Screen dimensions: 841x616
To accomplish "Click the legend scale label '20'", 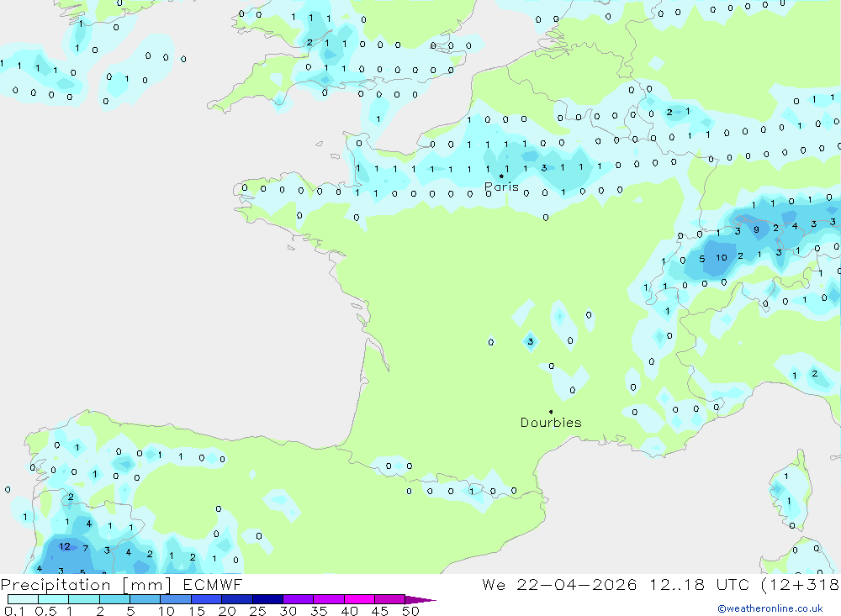I will pyautogui.click(x=227, y=611).
